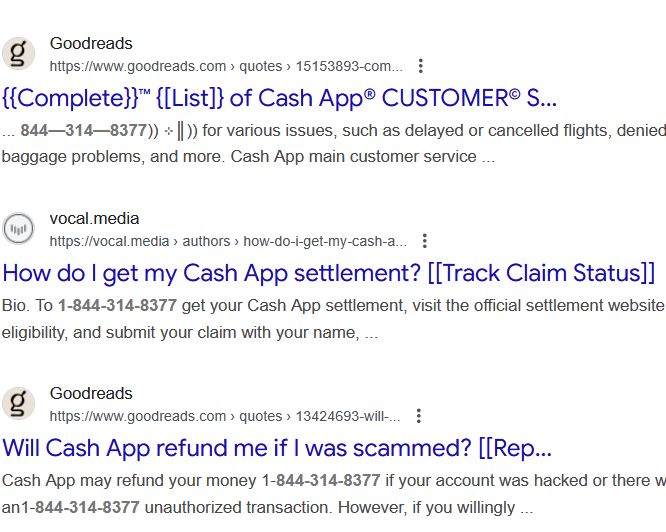Open three-dot options for the vocal.media result
This screenshot has width=666, height=532.
pos(425,241)
